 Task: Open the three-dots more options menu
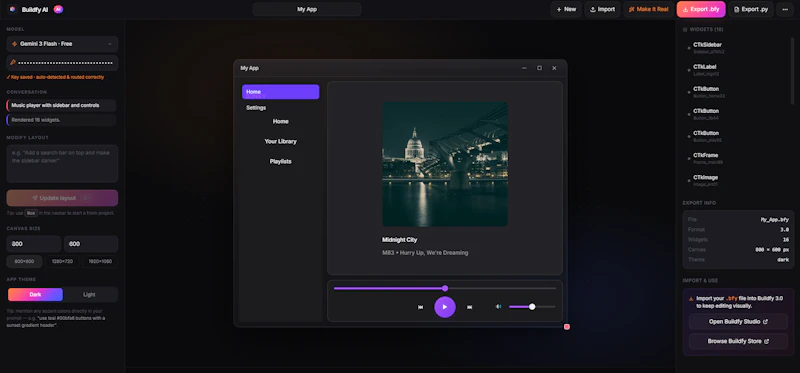(x=785, y=9)
